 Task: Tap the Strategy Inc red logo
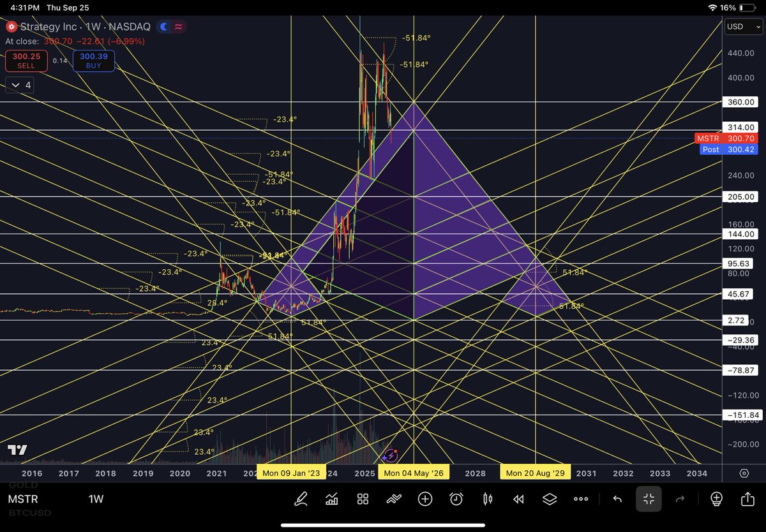click(x=11, y=27)
